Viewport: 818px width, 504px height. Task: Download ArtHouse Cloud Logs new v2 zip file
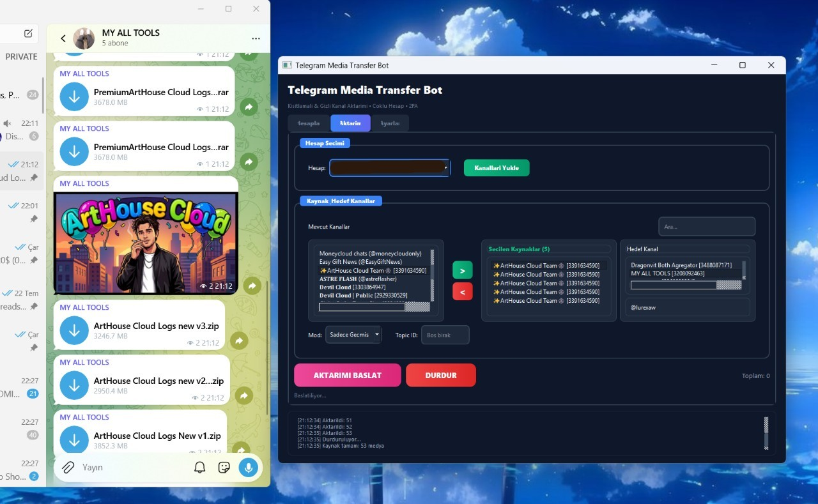(x=74, y=385)
